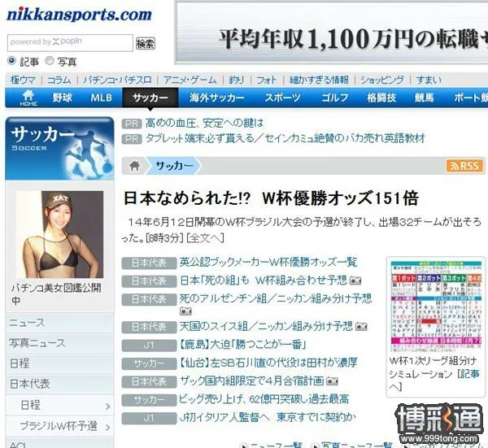
Task: Select ブラジルW杯予選 sidebar sub-item
Action: (x=59, y=427)
